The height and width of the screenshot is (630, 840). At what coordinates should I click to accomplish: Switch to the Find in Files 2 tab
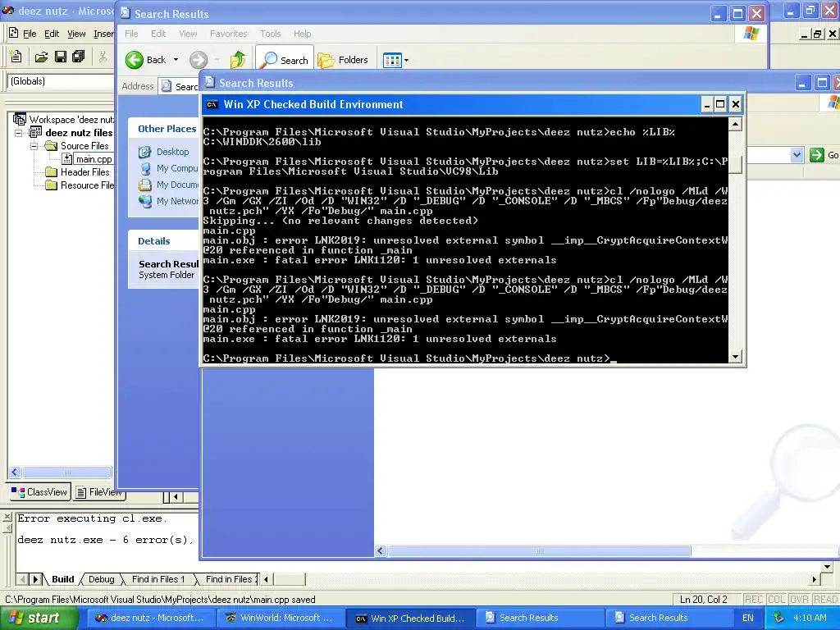[x=230, y=579]
